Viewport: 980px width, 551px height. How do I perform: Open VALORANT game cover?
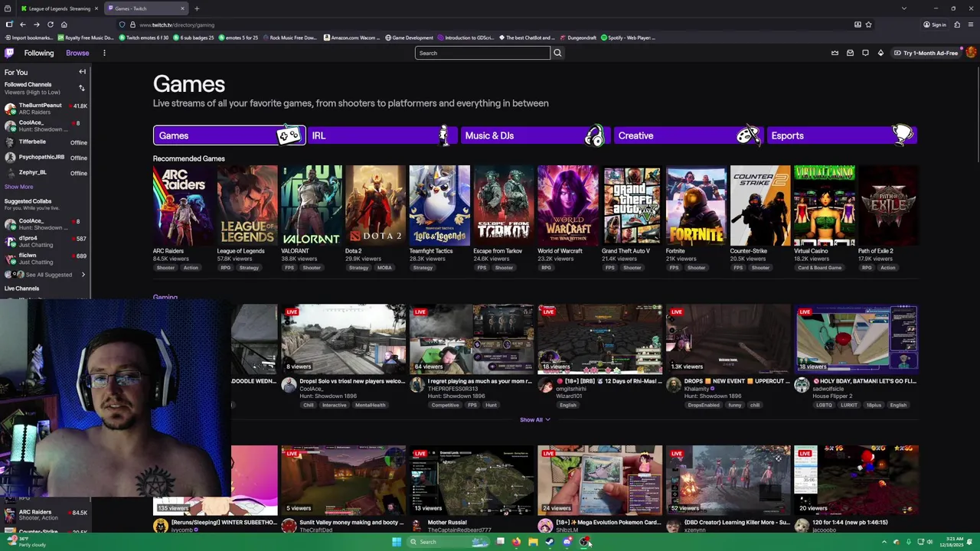click(x=312, y=206)
